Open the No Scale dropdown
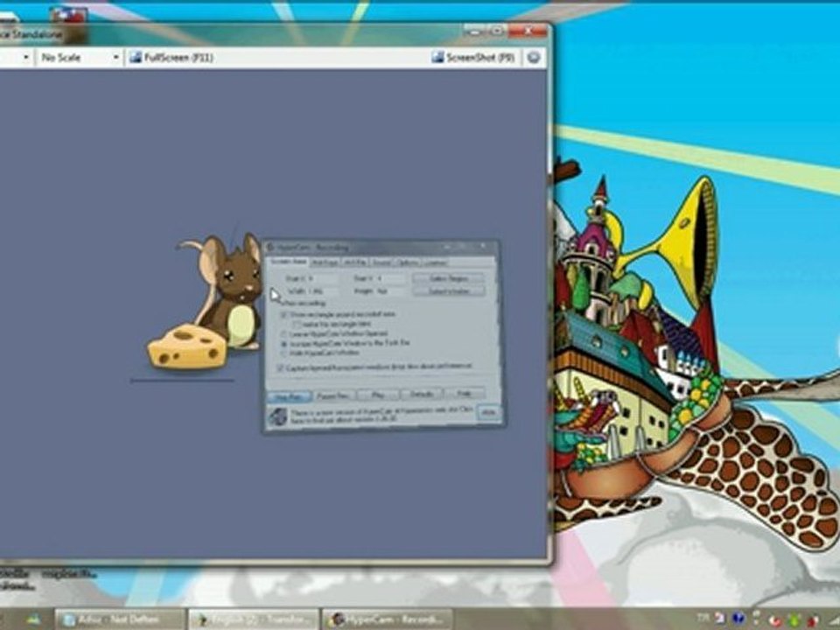This screenshot has height=630, width=840. [80, 58]
